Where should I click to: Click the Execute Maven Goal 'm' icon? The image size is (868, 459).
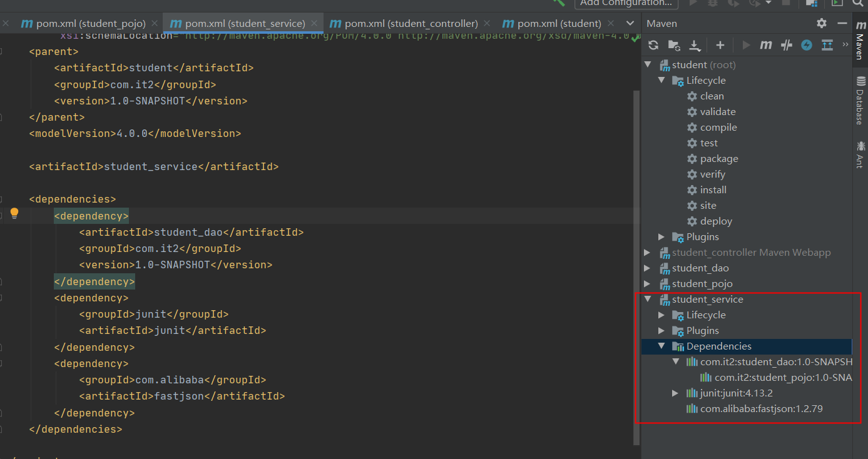pyautogui.click(x=766, y=45)
